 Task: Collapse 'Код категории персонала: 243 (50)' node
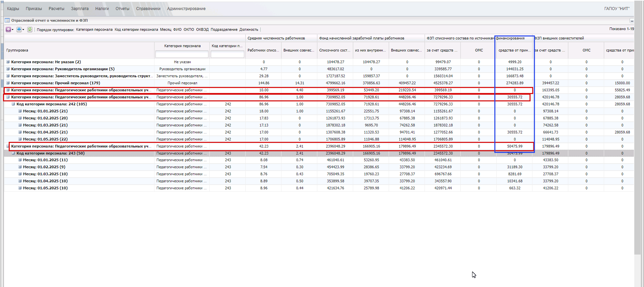[x=13, y=153]
